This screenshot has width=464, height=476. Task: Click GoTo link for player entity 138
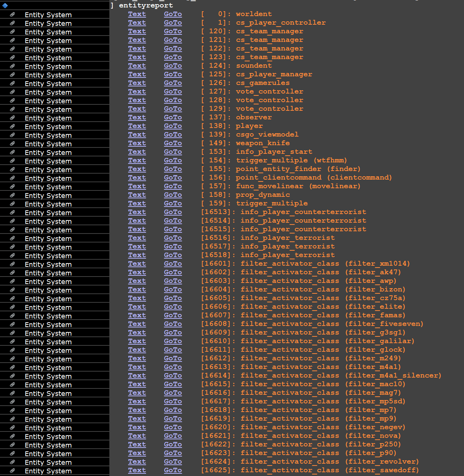pyautogui.click(x=173, y=126)
